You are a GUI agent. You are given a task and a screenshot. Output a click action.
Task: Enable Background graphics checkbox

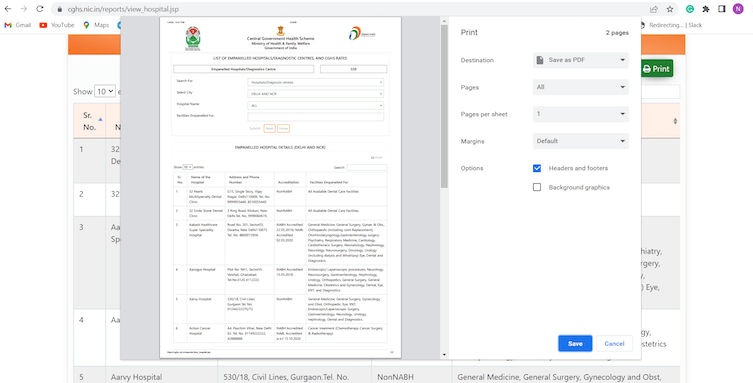tap(537, 187)
